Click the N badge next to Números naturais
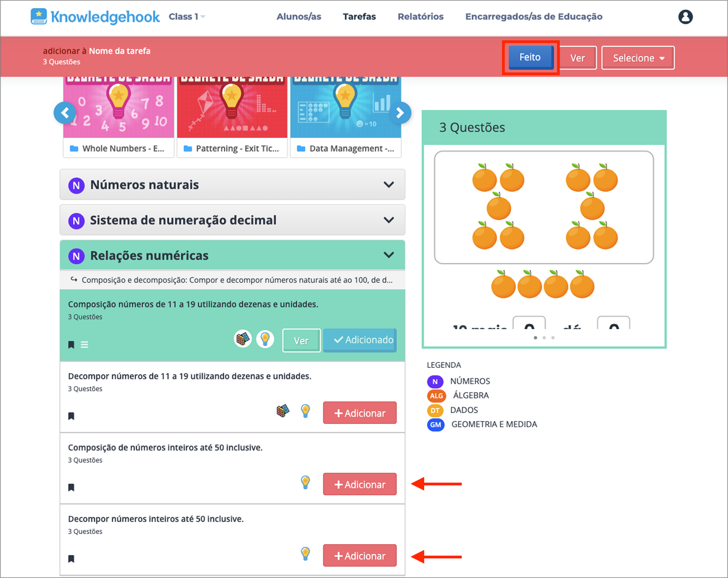The width and height of the screenshot is (728, 578). point(76,185)
